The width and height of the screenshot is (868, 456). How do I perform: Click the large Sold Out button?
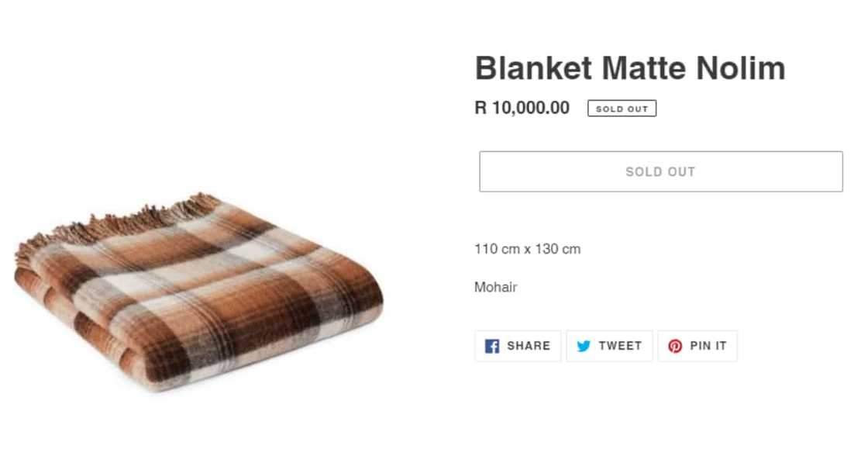pos(660,171)
